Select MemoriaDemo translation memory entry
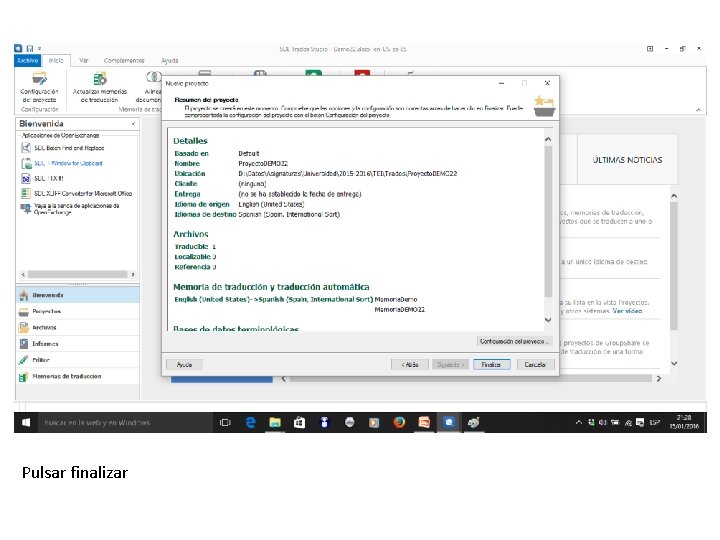 (396, 299)
